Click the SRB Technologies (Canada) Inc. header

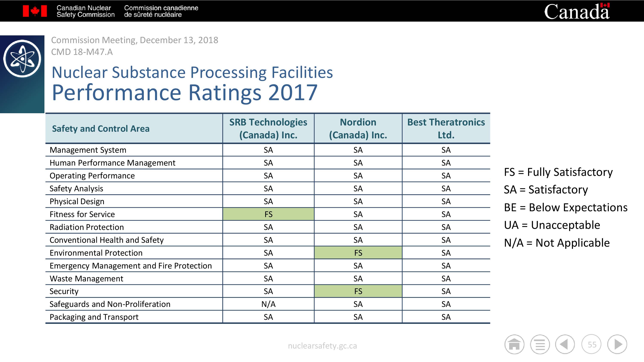[x=268, y=129]
